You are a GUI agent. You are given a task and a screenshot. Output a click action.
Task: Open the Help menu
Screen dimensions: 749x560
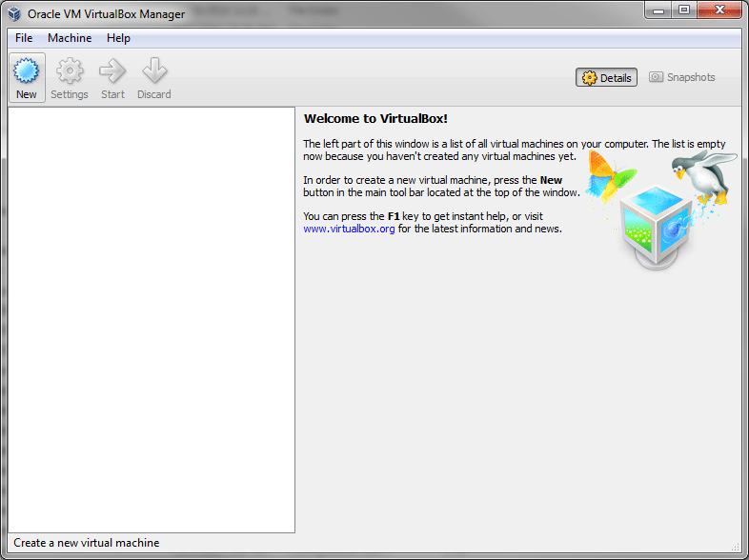118,38
